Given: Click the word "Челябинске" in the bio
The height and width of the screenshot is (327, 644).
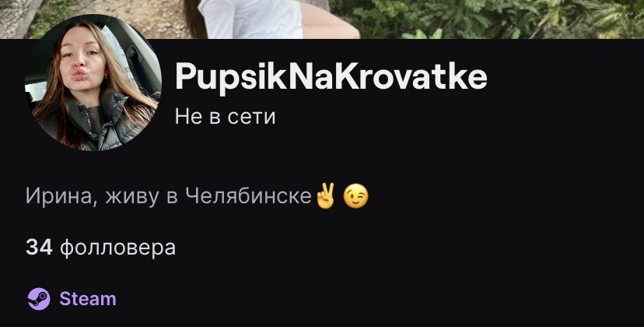Looking at the screenshot, I should pyautogui.click(x=248, y=196).
